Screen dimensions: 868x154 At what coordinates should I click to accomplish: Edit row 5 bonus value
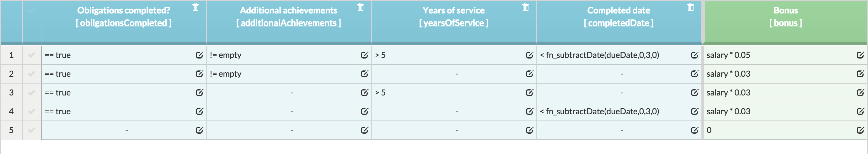click(860, 130)
